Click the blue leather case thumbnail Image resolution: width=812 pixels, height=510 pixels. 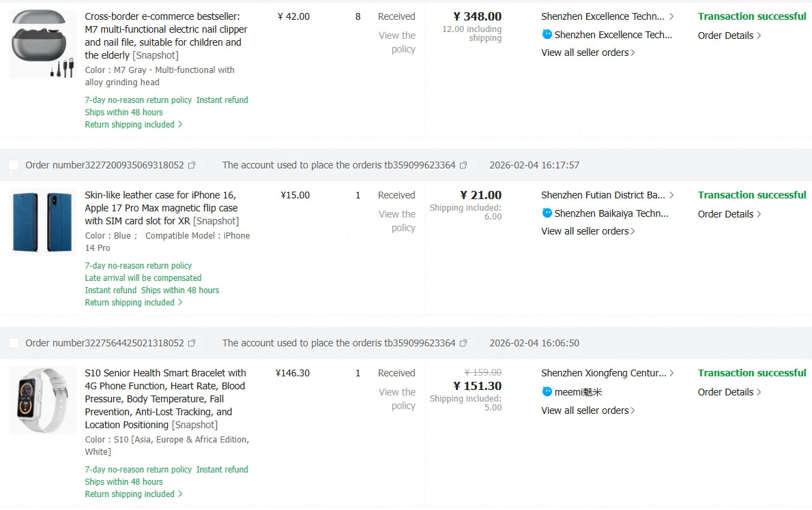coord(43,222)
